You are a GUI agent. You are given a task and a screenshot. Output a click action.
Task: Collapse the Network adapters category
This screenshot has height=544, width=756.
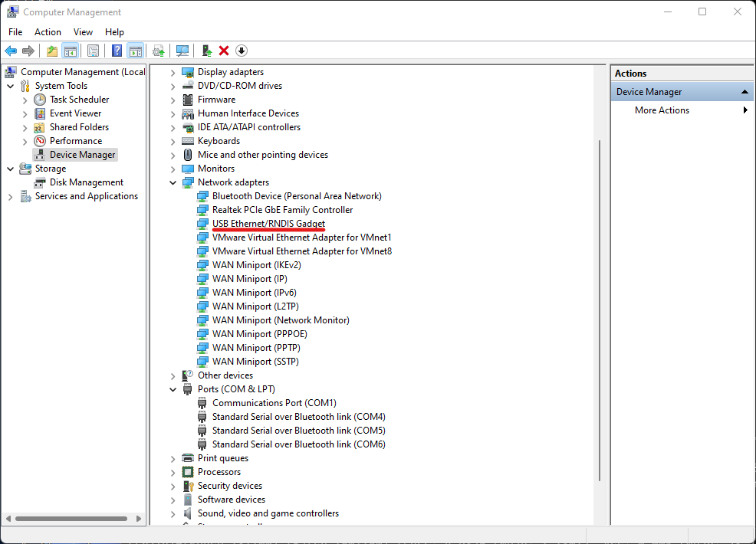(173, 182)
